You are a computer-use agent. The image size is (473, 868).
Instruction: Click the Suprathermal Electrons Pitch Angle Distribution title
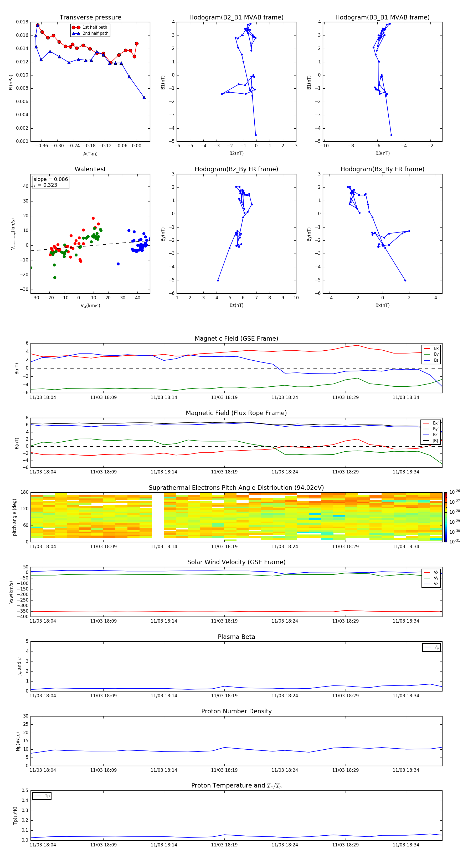tap(236, 488)
